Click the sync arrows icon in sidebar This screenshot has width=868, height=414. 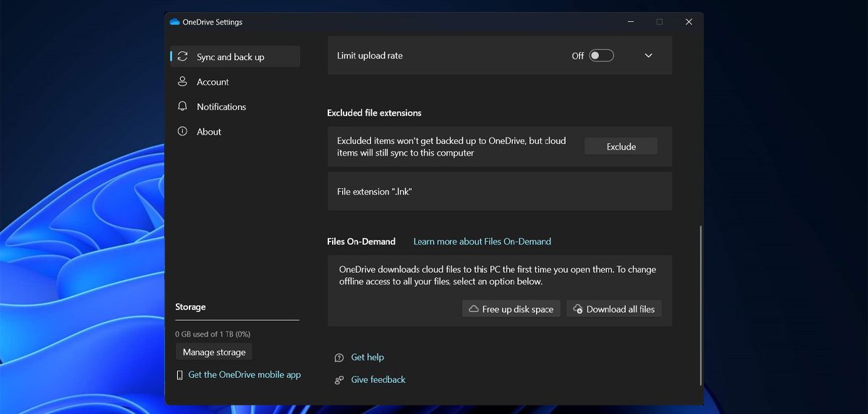(x=182, y=56)
